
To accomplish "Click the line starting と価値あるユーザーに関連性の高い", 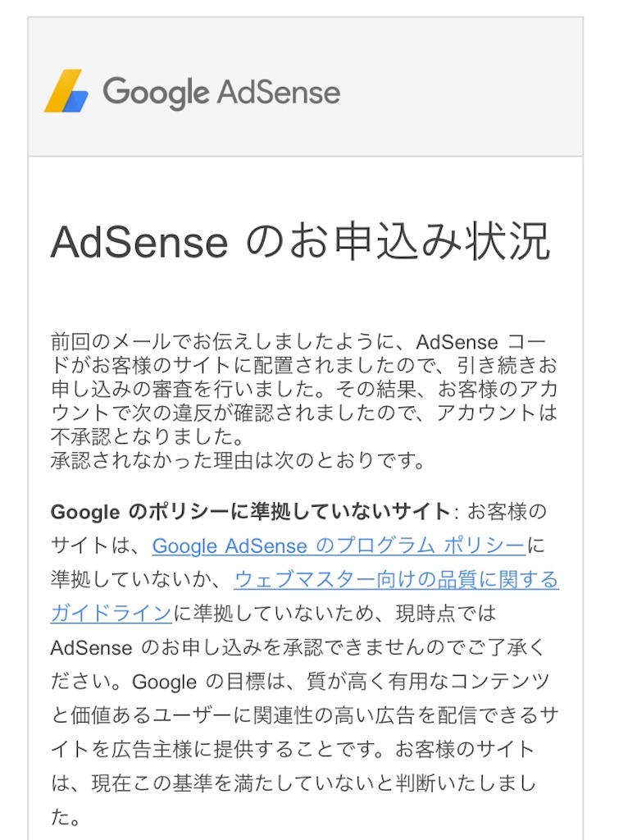I will click(x=305, y=716).
